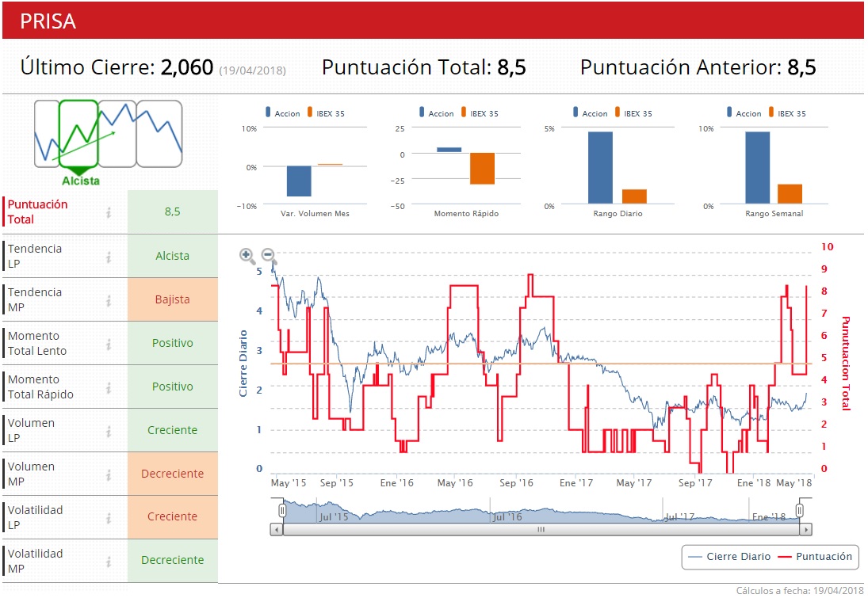Click Positivo value for Momento Total Lento
This screenshot has height=598, width=868.
click(173, 344)
